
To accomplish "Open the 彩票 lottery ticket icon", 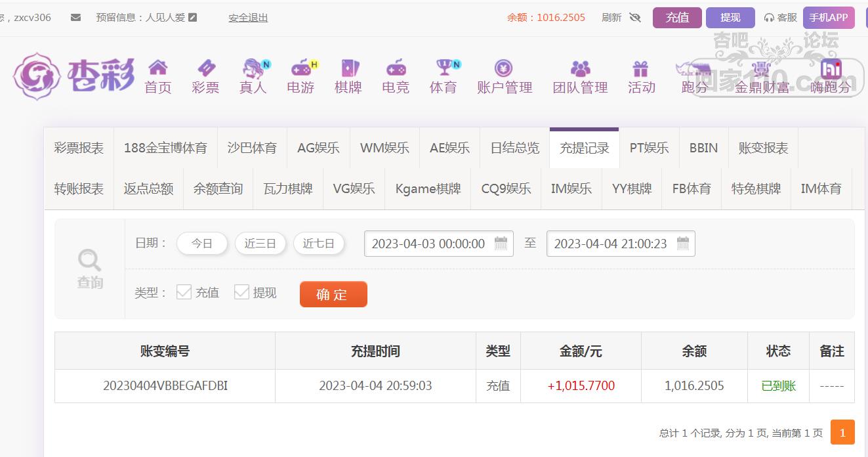I will click(205, 67).
